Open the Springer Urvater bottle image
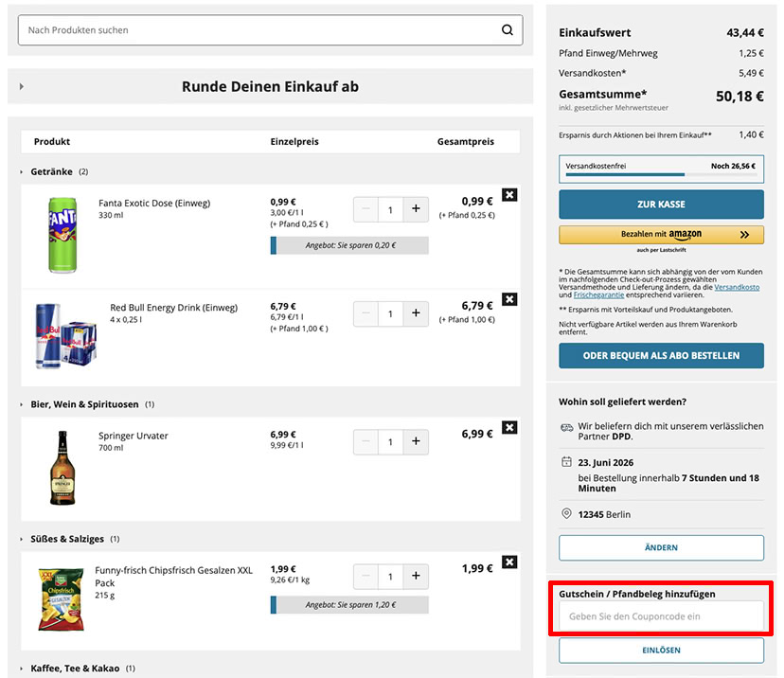The image size is (784, 678). click(62, 468)
